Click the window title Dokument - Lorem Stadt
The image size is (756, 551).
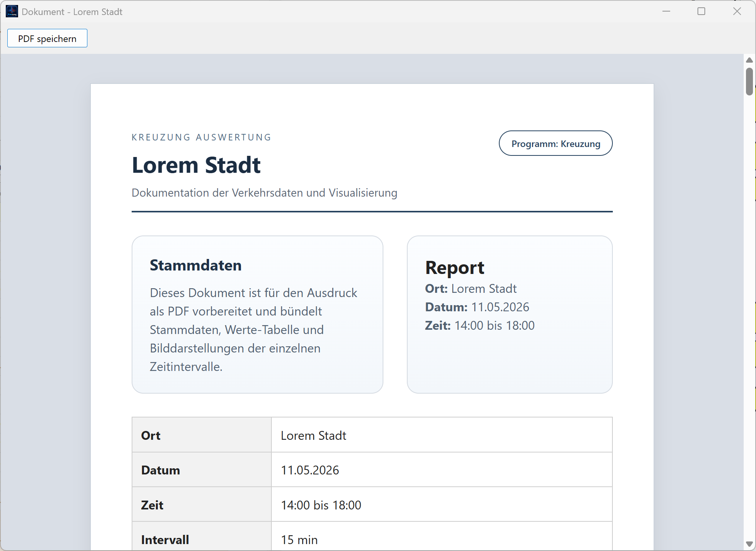[72, 12]
